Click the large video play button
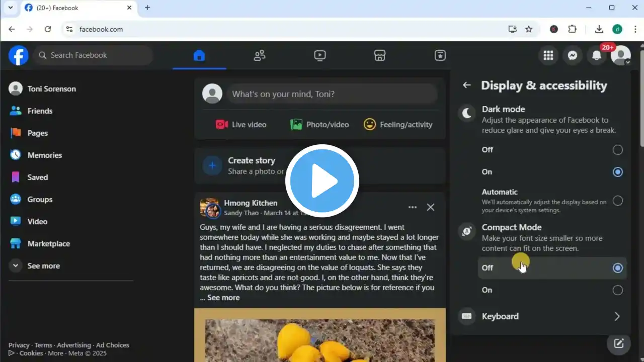The height and width of the screenshot is (362, 644). pos(322,181)
